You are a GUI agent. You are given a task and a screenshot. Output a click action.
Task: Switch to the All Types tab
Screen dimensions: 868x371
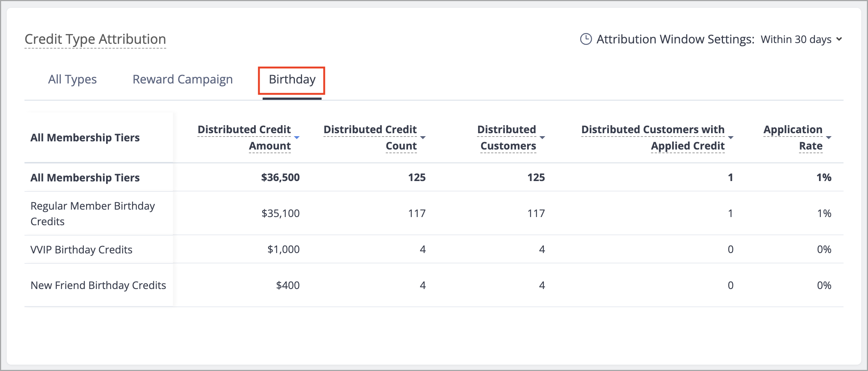click(72, 79)
